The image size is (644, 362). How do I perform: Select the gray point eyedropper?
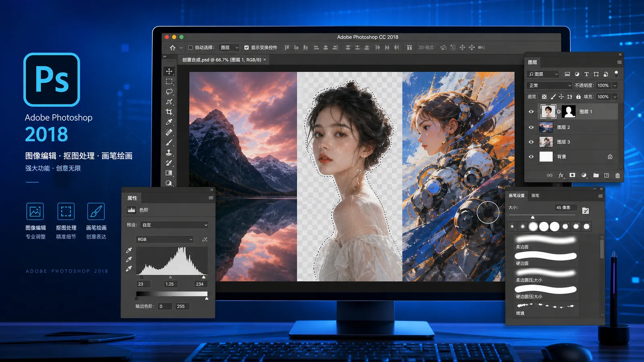[x=129, y=259]
